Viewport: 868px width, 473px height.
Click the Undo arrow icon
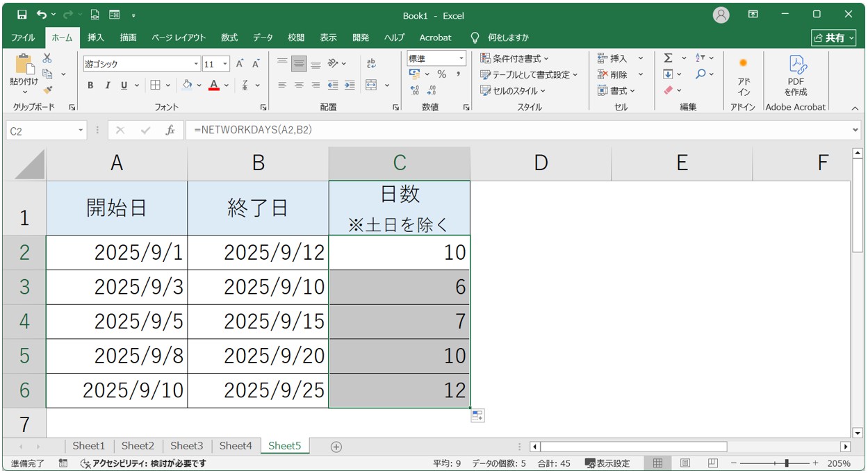point(42,15)
